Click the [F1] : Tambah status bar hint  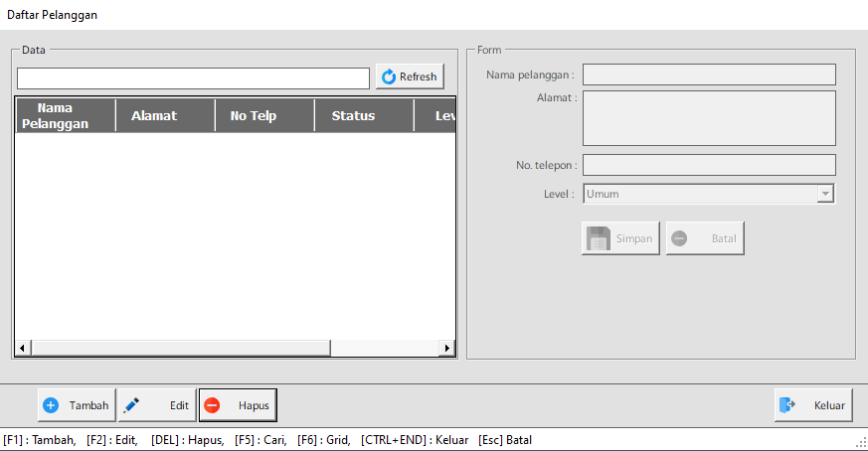tap(40, 440)
